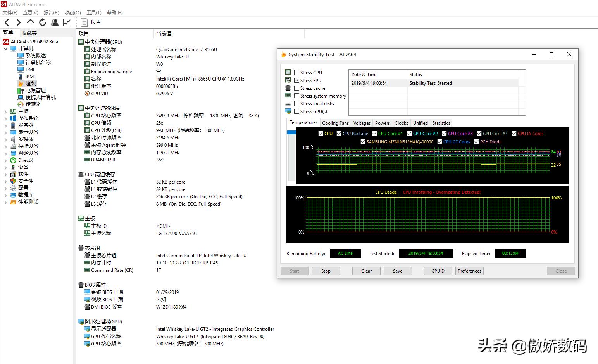Select the 传感器 sensor icon
The height and width of the screenshot is (364, 598).
[21, 104]
